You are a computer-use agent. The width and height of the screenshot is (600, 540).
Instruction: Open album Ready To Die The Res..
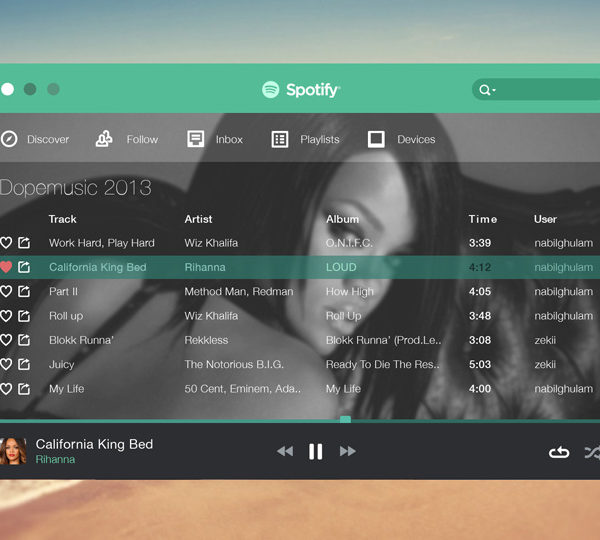383,365
